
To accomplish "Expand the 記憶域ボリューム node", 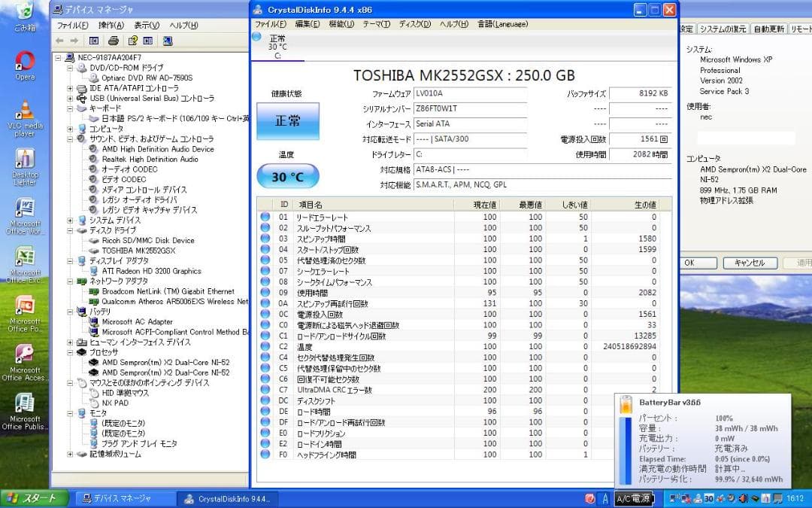I will [x=70, y=454].
